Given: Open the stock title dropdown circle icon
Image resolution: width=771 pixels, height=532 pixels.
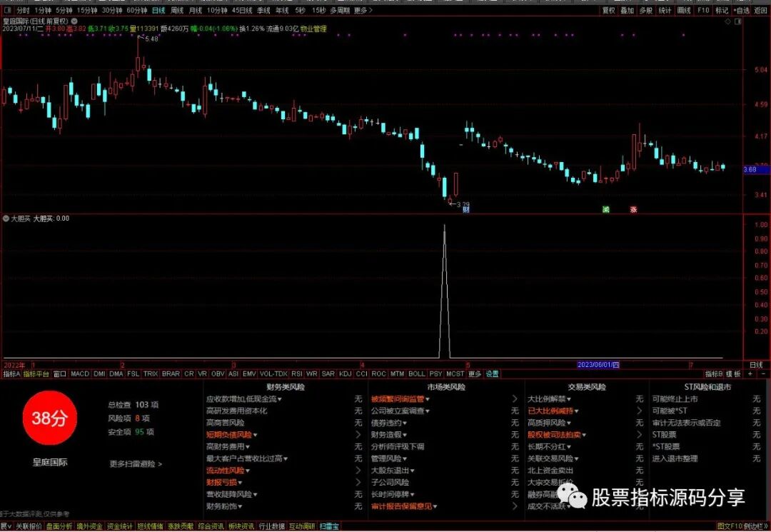Looking at the screenshot, I should tap(74, 21).
